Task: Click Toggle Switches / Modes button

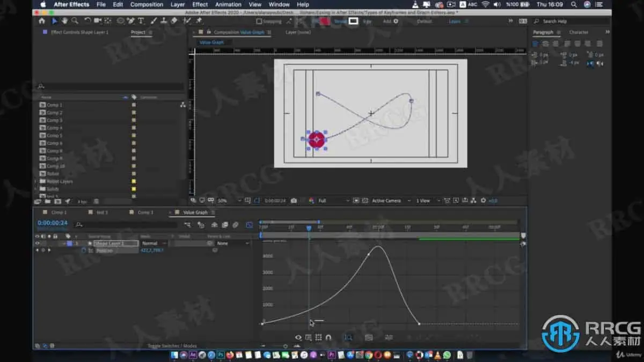Action: tap(172, 346)
